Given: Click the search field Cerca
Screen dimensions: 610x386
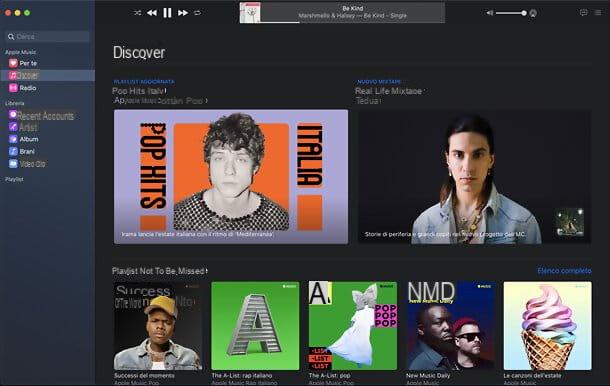Looking at the screenshot, I should (47, 37).
